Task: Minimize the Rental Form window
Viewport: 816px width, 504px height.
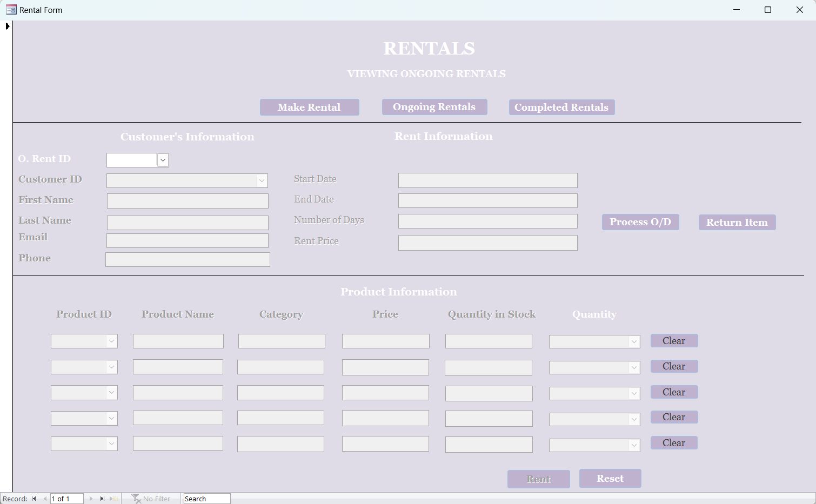Action: (x=736, y=10)
